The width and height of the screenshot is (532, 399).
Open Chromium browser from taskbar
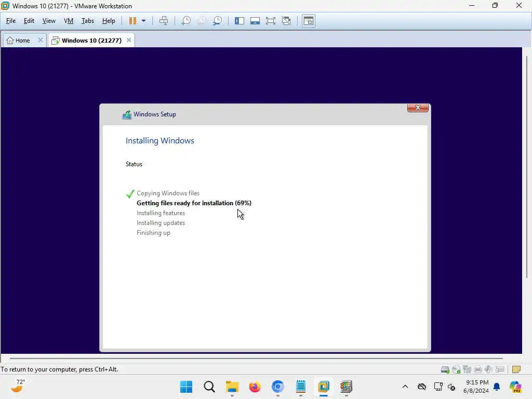[x=277, y=387]
